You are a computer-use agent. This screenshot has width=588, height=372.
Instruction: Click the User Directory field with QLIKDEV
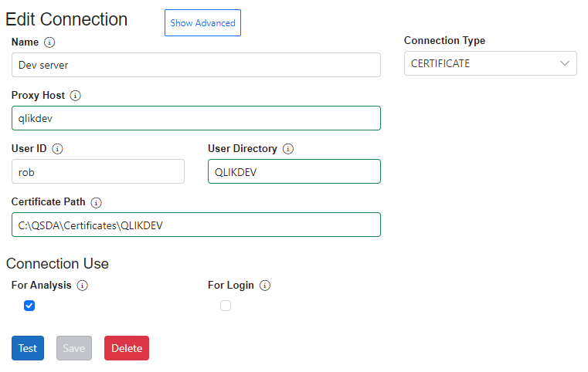[x=294, y=171]
